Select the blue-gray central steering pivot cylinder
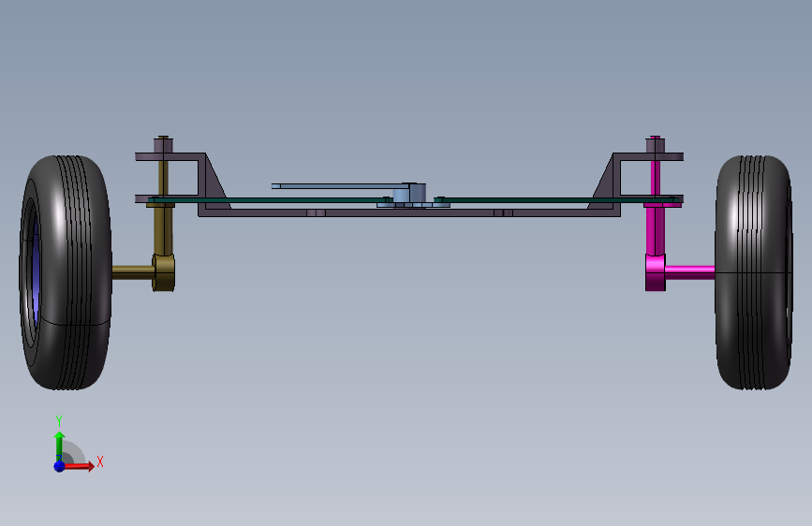 409,194
